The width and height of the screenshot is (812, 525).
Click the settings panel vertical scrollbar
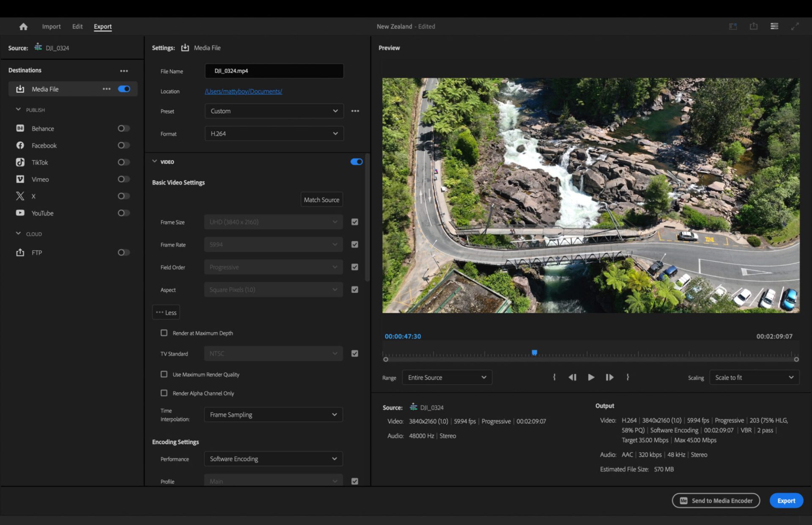(367, 218)
